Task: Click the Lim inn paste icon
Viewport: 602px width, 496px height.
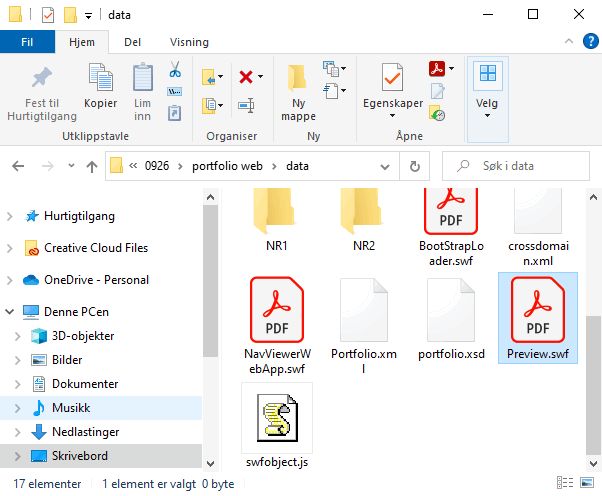Action: pos(142,77)
